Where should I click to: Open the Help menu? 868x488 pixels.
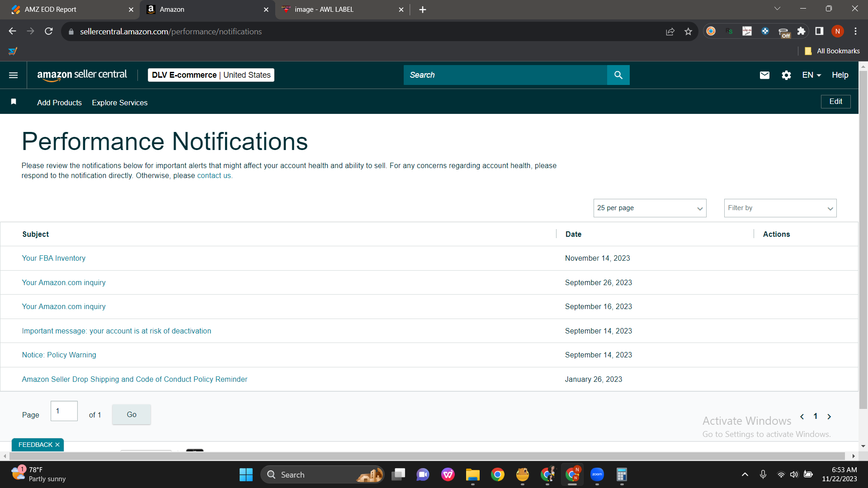coord(840,75)
